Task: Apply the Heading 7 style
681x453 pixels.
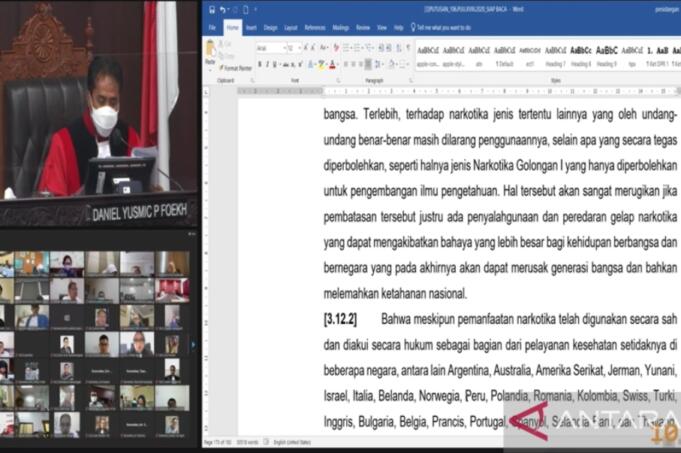Action: tap(554, 56)
